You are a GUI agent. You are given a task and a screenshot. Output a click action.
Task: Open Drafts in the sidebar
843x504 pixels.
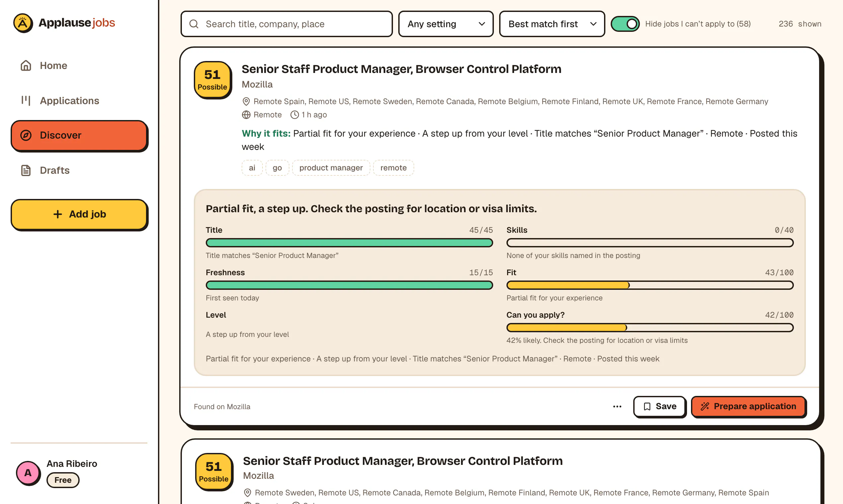(x=79, y=170)
